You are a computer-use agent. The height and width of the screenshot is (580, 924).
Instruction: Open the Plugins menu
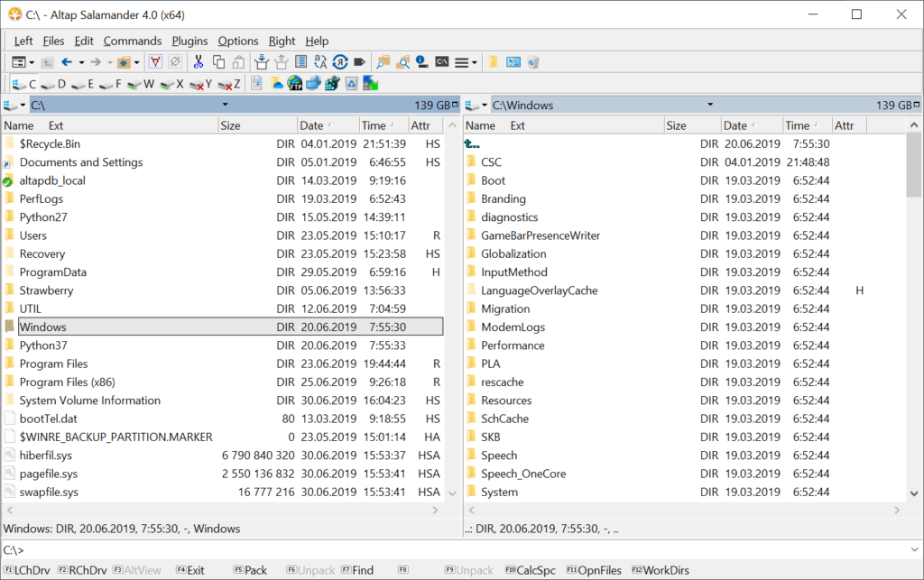[189, 41]
